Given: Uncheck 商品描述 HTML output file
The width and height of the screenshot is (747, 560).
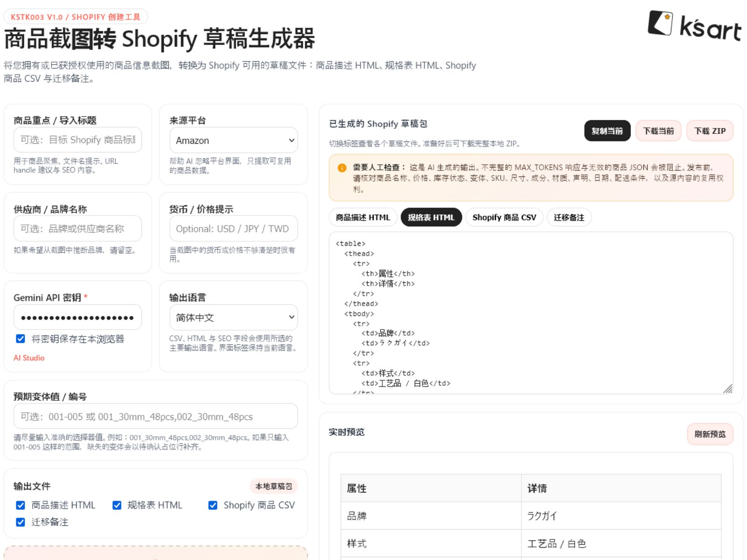Looking at the screenshot, I should tap(21, 505).
